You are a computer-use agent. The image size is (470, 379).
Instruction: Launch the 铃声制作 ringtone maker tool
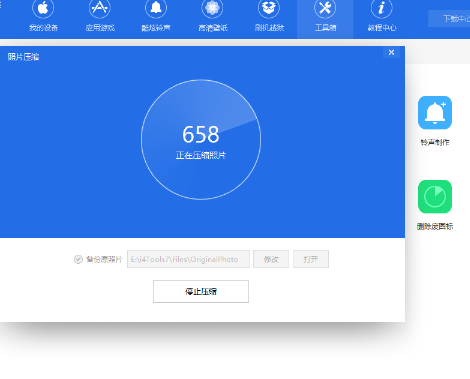tap(435, 121)
